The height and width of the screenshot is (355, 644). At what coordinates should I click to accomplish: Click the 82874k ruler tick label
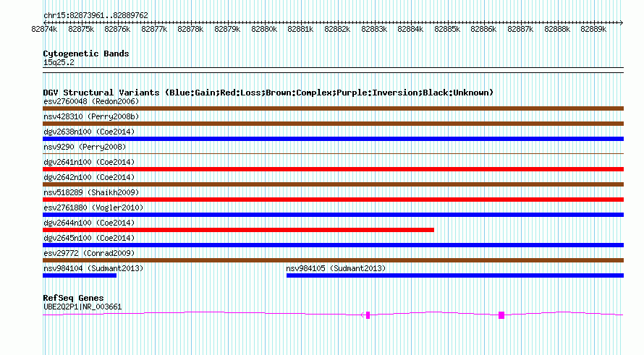tap(44, 29)
